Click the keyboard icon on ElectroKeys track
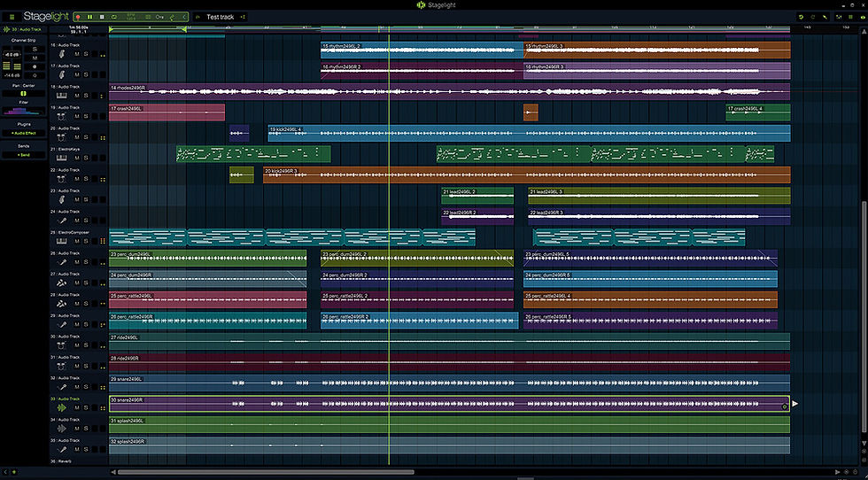The height and width of the screenshot is (480, 868). coord(62,159)
